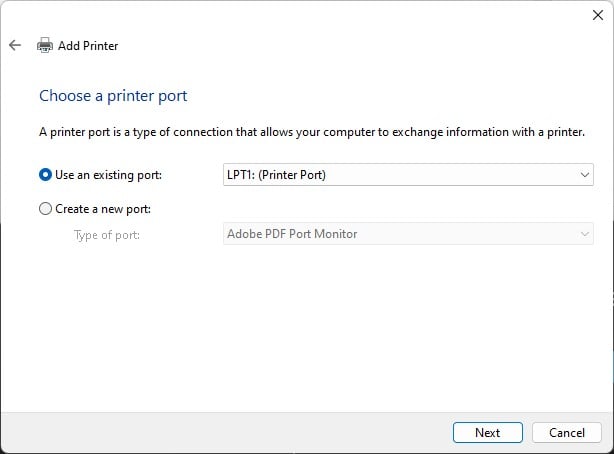Screen dimensions: 614x454
Task: Click the empty title bar area of the dialog
Action: (x=300, y=15)
